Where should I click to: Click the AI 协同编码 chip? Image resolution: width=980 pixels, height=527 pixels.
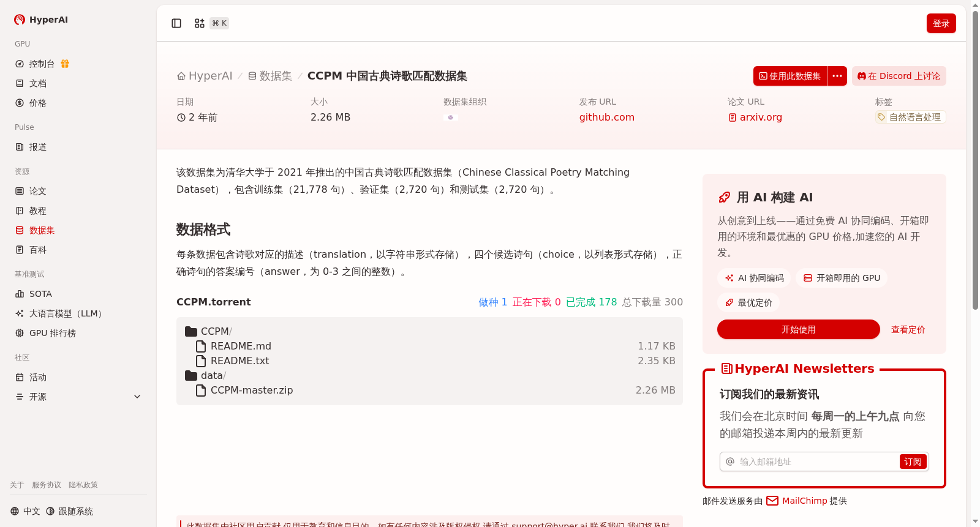point(754,278)
